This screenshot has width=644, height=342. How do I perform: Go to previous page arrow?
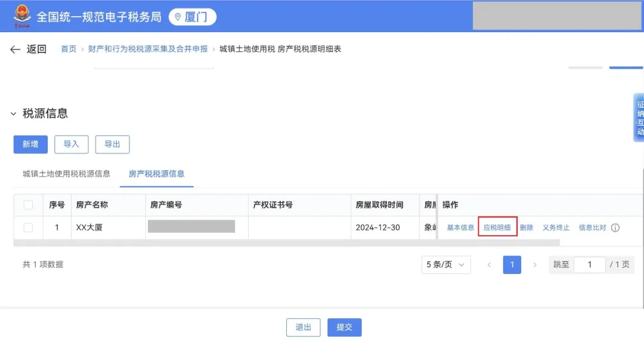click(490, 264)
